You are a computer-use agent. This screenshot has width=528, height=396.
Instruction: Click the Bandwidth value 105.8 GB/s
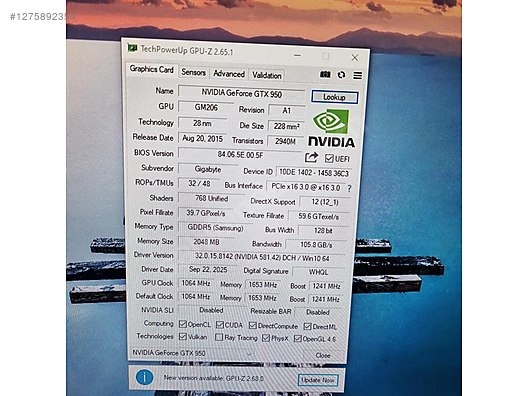point(316,244)
